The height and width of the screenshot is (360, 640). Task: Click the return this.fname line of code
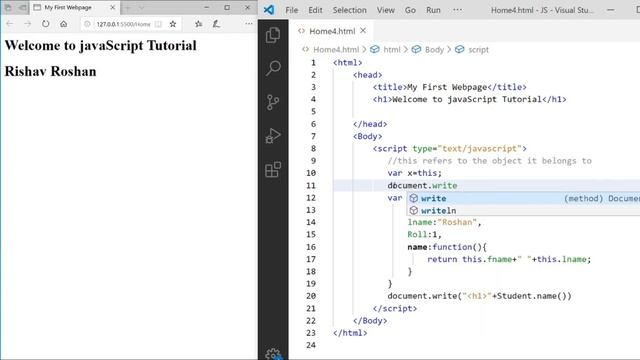509,259
